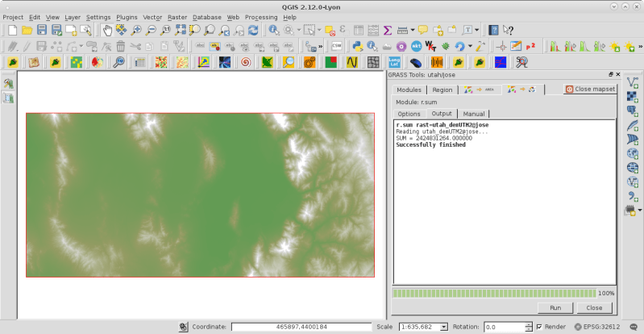Zoom to full extent
This screenshot has width=644, height=334.
(x=180, y=30)
